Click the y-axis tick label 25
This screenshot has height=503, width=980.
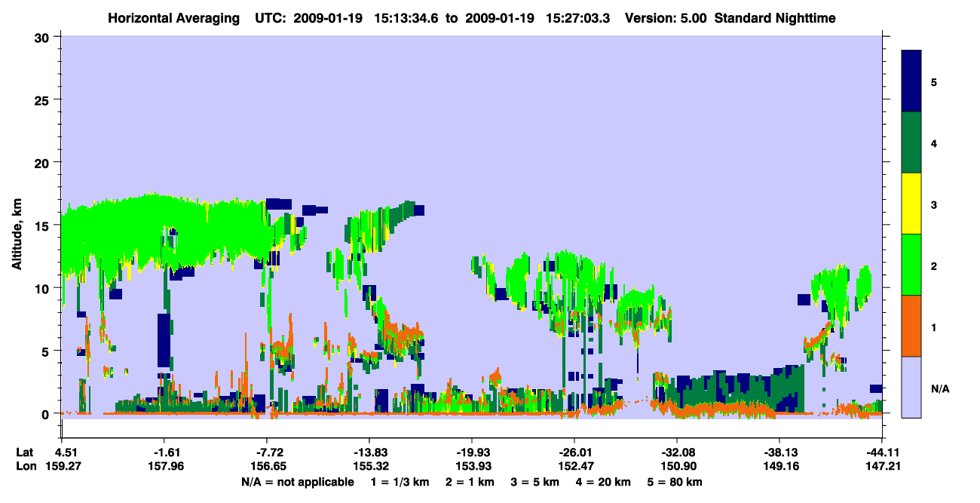click(42, 100)
